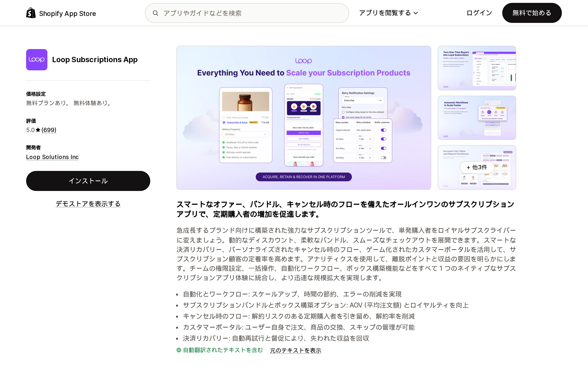Expand the アプリを閲覧する dropdown menu
The height and width of the screenshot is (368, 588).
click(388, 13)
